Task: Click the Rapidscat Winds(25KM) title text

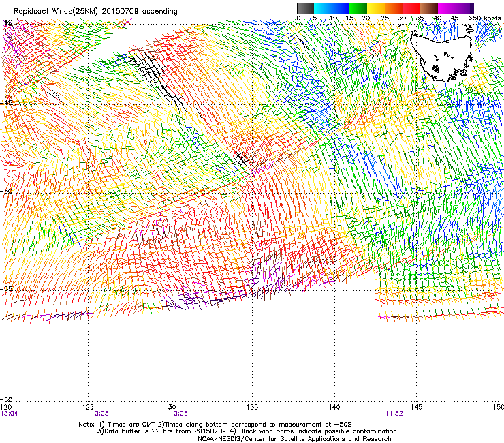Action: coord(95,12)
